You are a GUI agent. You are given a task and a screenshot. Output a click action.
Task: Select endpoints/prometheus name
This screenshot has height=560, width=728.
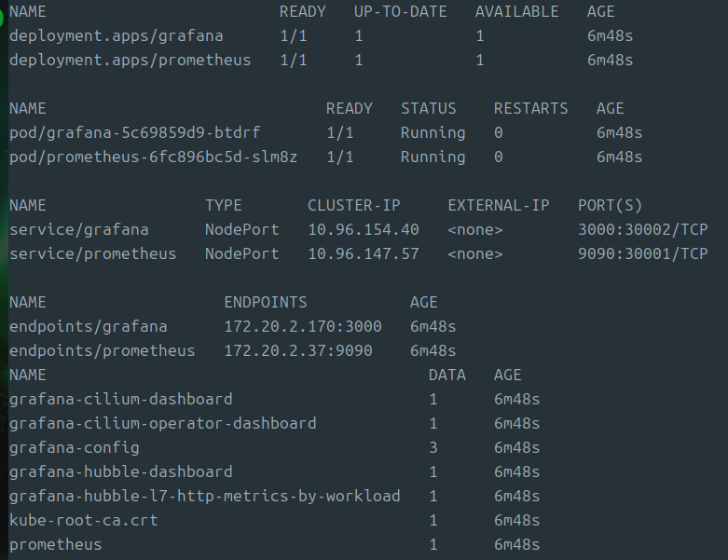103,351
